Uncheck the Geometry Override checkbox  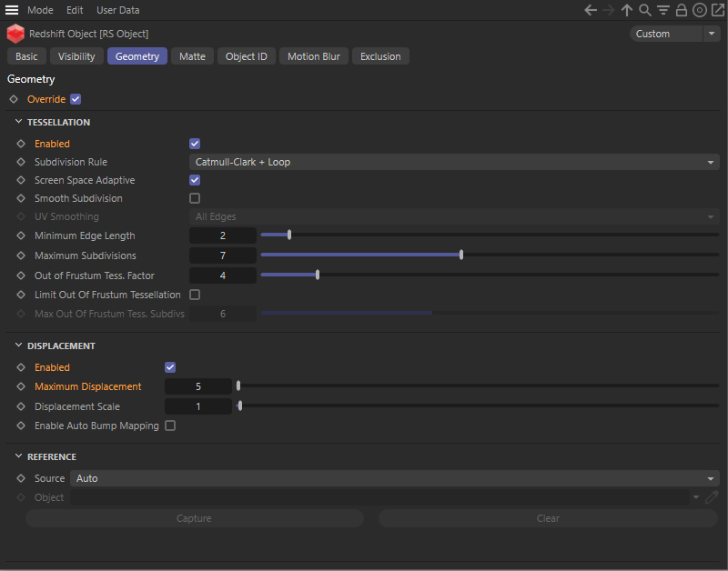tap(76, 99)
